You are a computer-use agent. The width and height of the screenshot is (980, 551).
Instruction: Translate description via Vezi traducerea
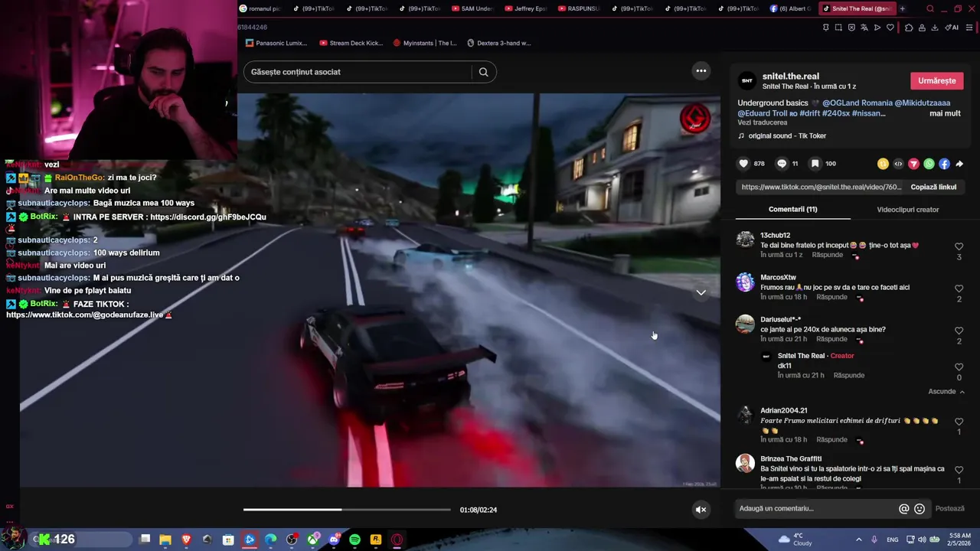(x=762, y=122)
